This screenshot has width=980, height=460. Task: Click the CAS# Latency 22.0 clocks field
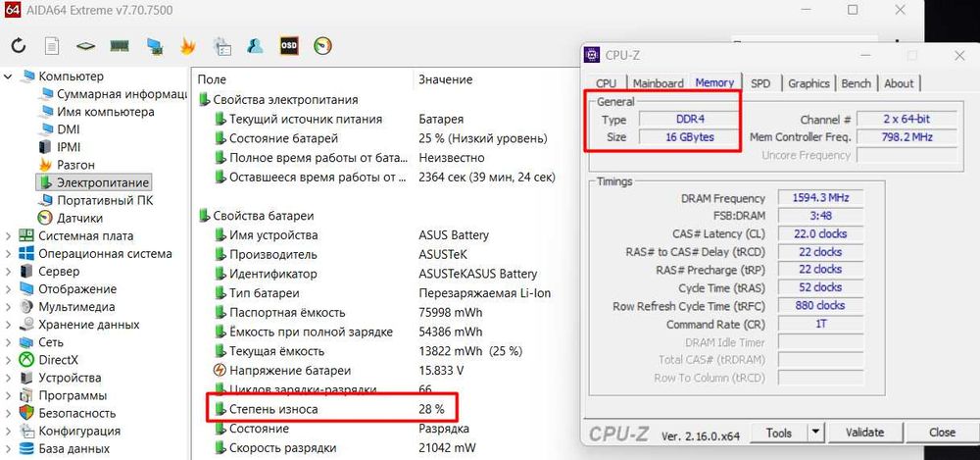(x=820, y=233)
